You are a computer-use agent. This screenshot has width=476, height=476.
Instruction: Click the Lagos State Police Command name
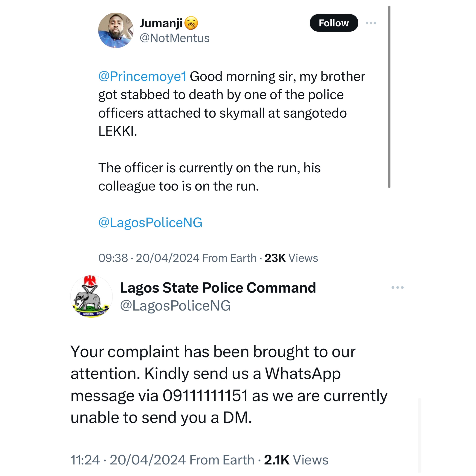click(218, 288)
